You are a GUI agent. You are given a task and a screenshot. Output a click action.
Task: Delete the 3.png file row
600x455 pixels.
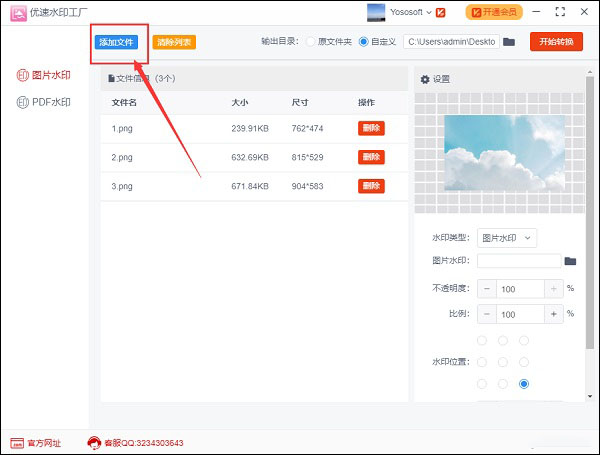(371, 186)
